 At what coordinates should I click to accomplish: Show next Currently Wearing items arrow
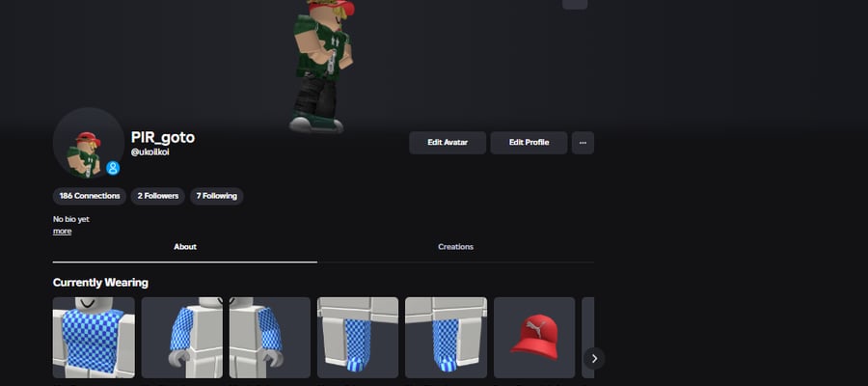pos(594,359)
